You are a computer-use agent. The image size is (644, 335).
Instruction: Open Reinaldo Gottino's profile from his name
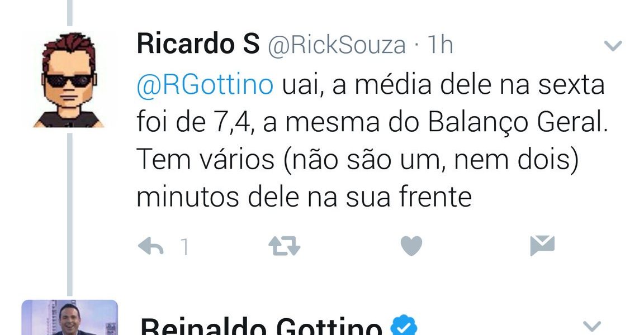click(261, 326)
